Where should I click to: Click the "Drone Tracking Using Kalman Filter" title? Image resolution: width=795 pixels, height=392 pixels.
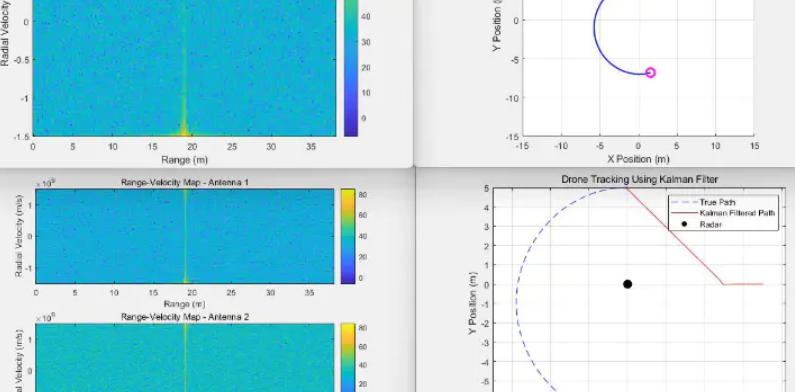[639, 180]
